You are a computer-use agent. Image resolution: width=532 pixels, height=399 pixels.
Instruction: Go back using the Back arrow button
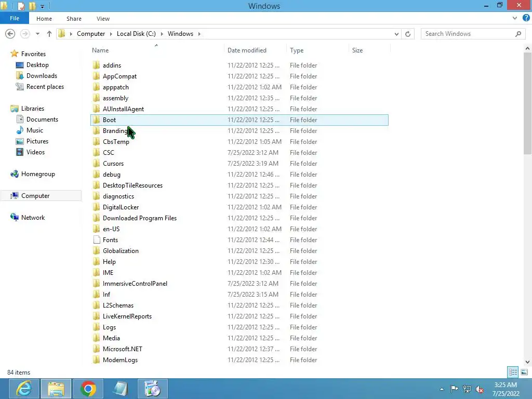click(10, 34)
